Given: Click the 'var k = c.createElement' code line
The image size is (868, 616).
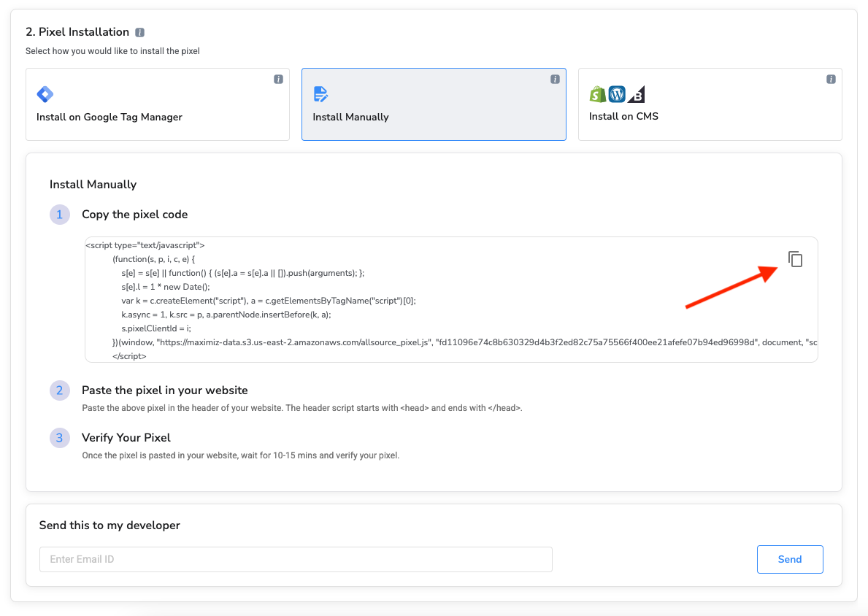Looking at the screenshot, I should 269,301.
